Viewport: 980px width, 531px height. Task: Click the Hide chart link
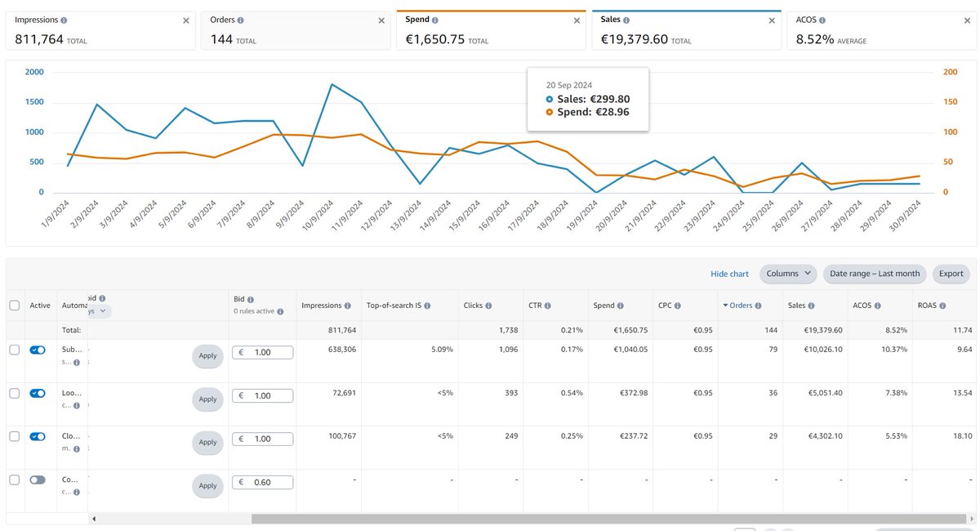click(x=729, y=274)
